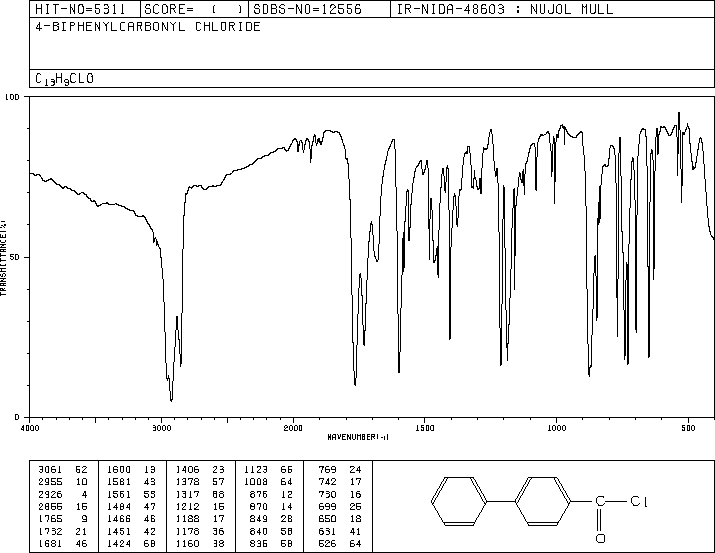
Task: Click the 1466 peak entry in table
Action: pyautogui.click(x=131, y=519)
